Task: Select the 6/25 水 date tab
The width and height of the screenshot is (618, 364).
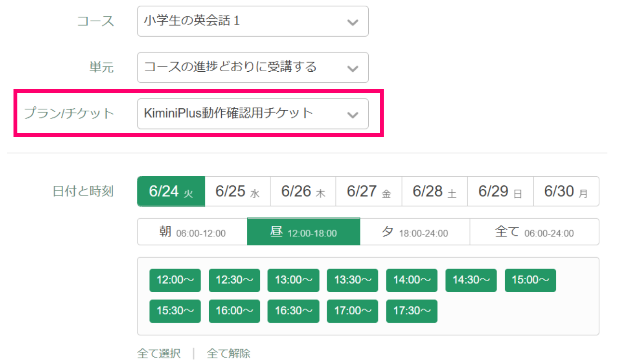Action: (238, 192)
